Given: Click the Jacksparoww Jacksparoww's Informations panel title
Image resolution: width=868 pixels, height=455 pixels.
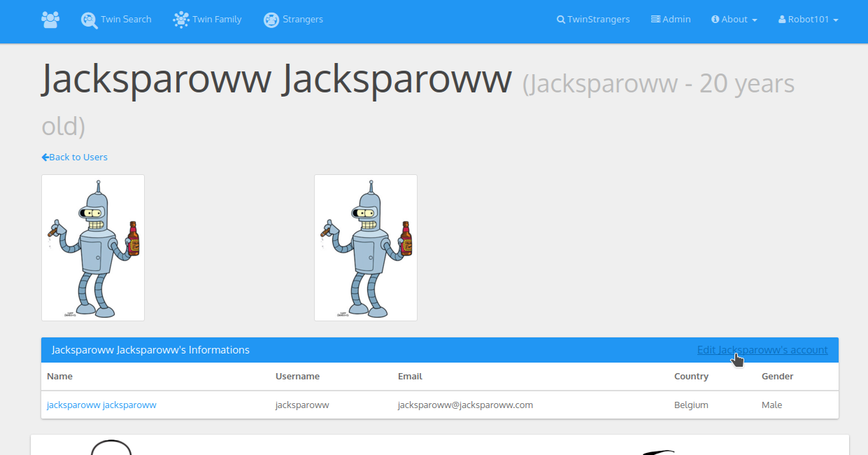Looking at the screenshot, I should click(x=150, y=350).
